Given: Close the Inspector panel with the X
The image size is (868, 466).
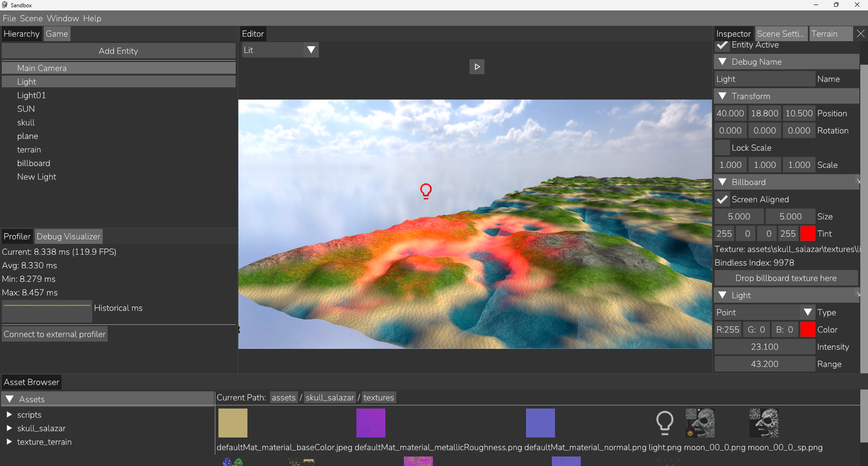Looking at the screenshot, I should tap(861, 34).
